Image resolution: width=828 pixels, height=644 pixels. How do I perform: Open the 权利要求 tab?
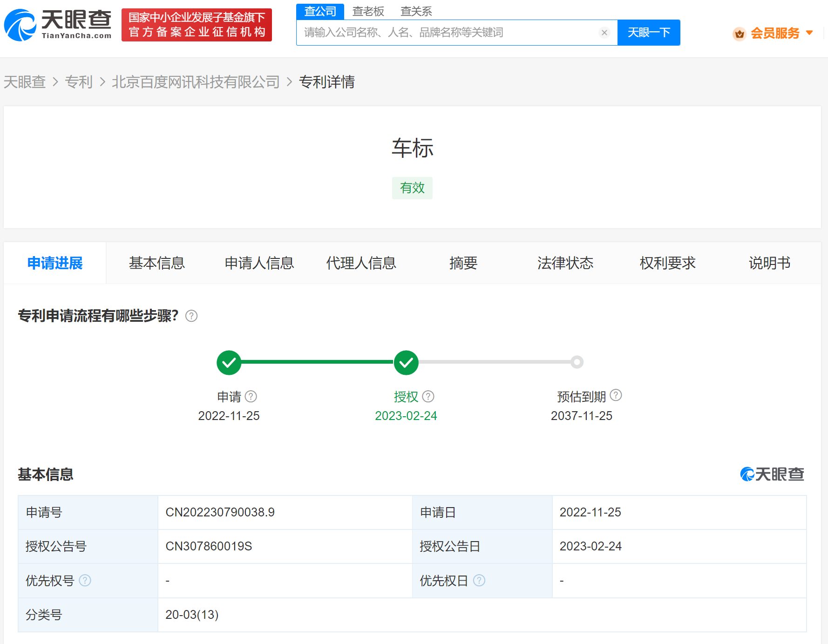click(x=667, y=263)
